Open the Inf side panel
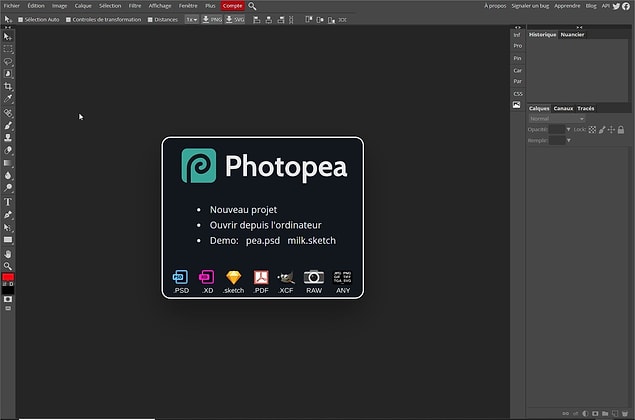 (517, 35)
